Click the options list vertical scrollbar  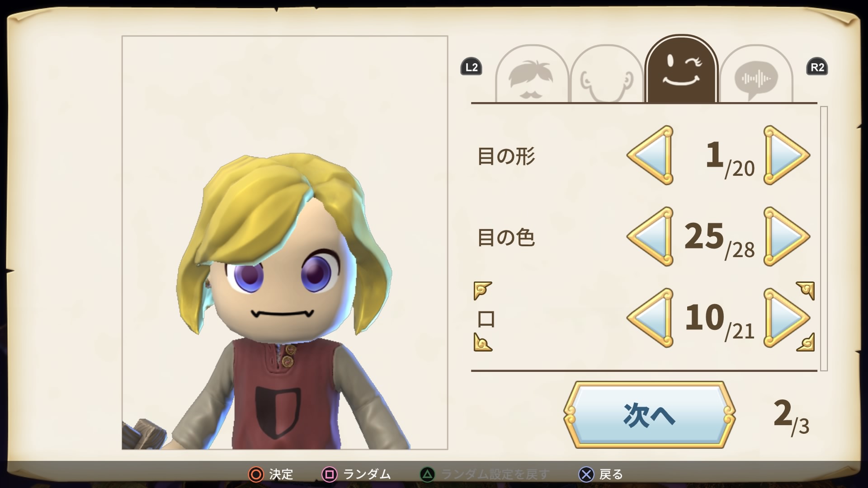pos(824,239)
